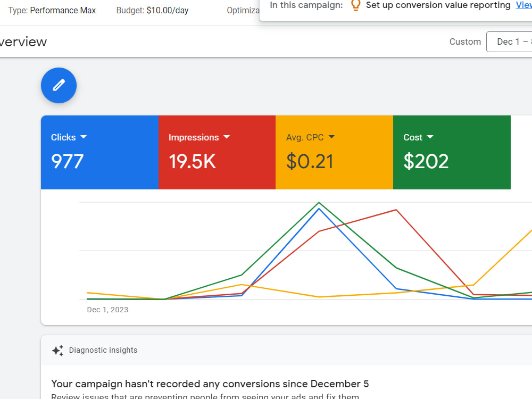Click the lightbulb recommendation icon

[x=355, y=5]
